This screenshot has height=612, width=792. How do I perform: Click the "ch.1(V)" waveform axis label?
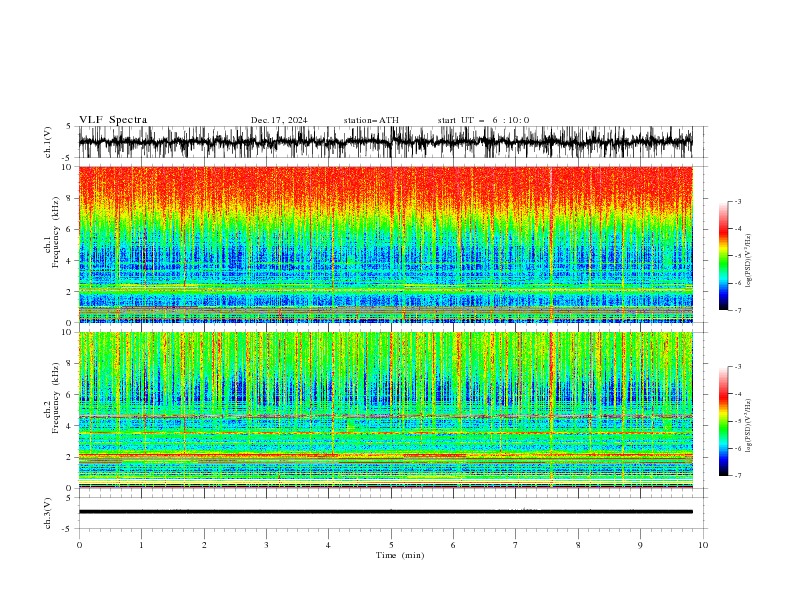[48, 142]
